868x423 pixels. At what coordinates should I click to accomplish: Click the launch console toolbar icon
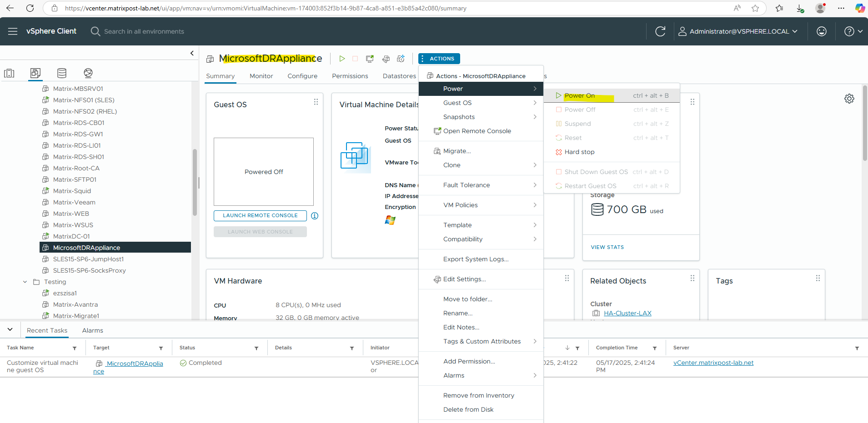click(x=370, y=59)
